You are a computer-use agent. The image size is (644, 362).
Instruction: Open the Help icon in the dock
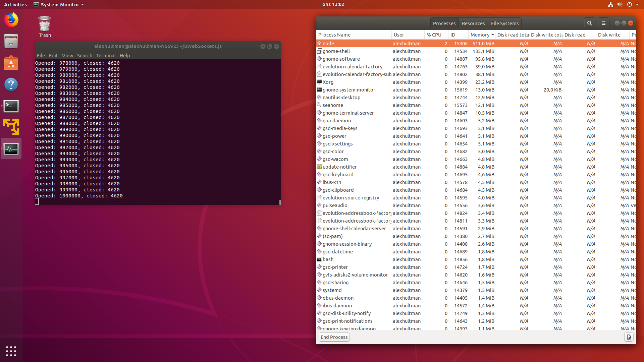[11, 84]
